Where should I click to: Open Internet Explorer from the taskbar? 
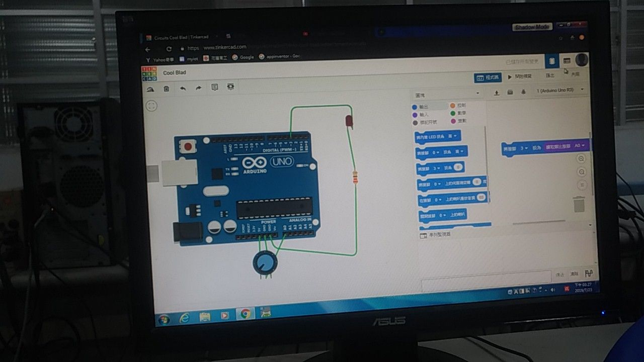click(184, 318)
